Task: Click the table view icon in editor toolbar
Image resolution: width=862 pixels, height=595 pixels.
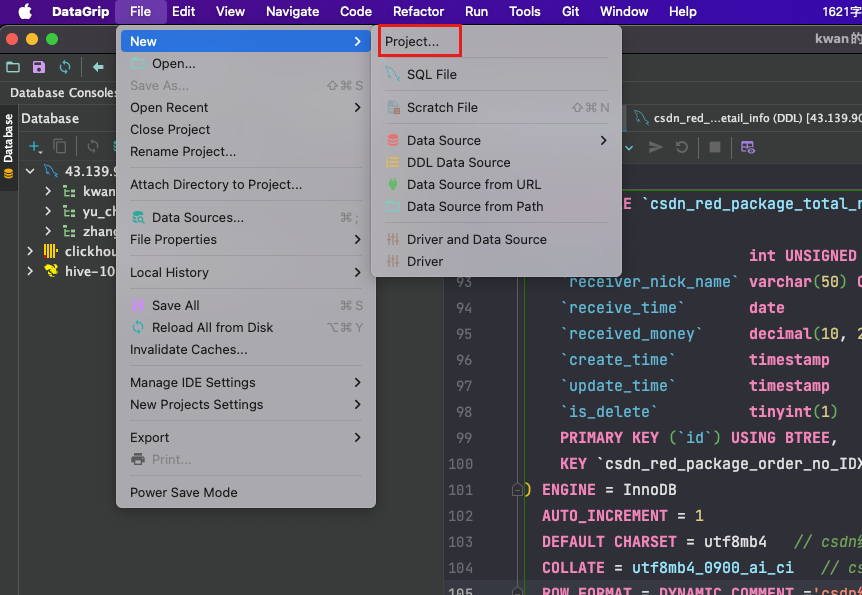Action: coord(748,147)
